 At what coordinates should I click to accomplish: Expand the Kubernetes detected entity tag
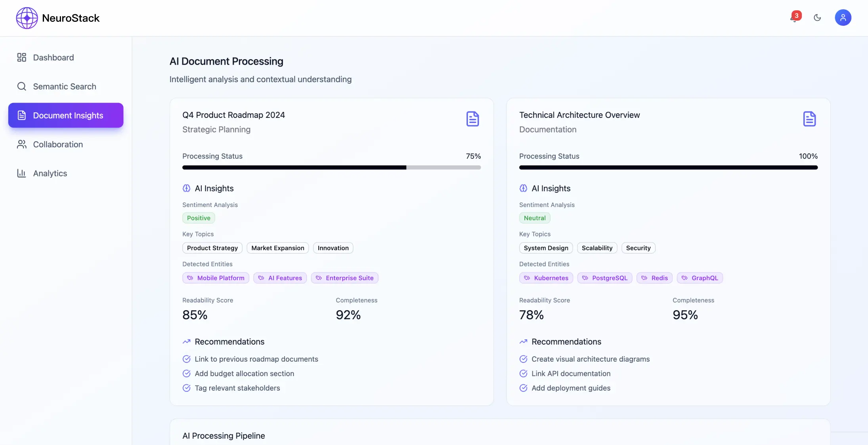[x=546, y=278]
